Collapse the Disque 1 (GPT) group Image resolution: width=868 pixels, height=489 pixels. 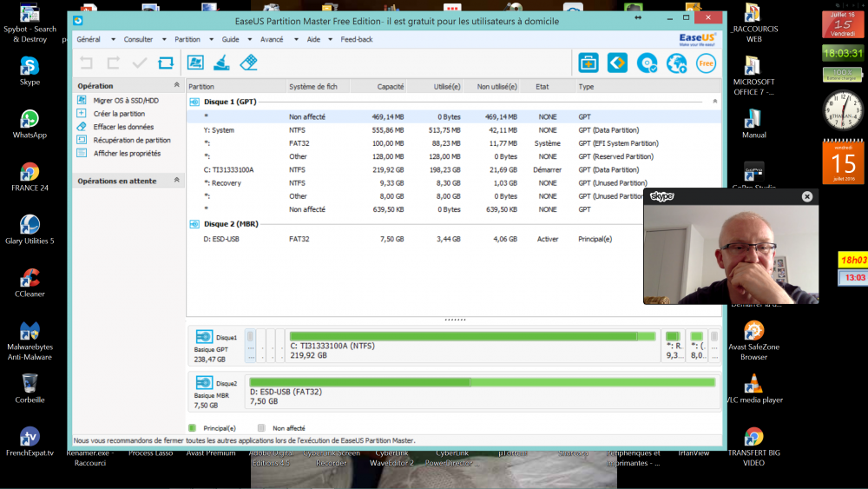(x=715, y=102)
